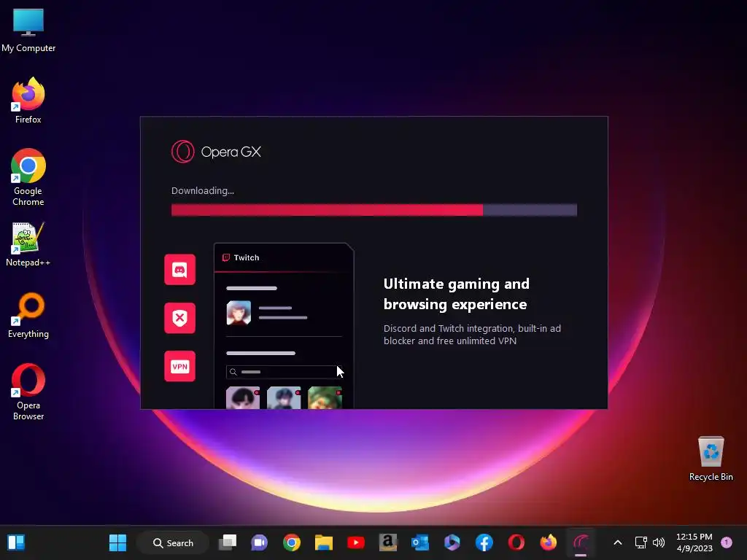Click the 'Ultimate gaming and browsing experience' heading

pyautogui.click(x=457, y=294)
